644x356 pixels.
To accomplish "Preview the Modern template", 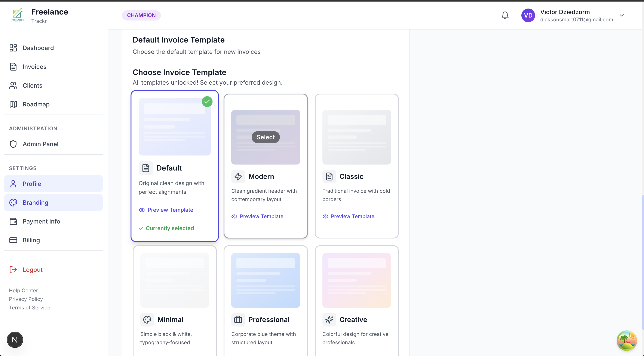I will tap(261, 216).
